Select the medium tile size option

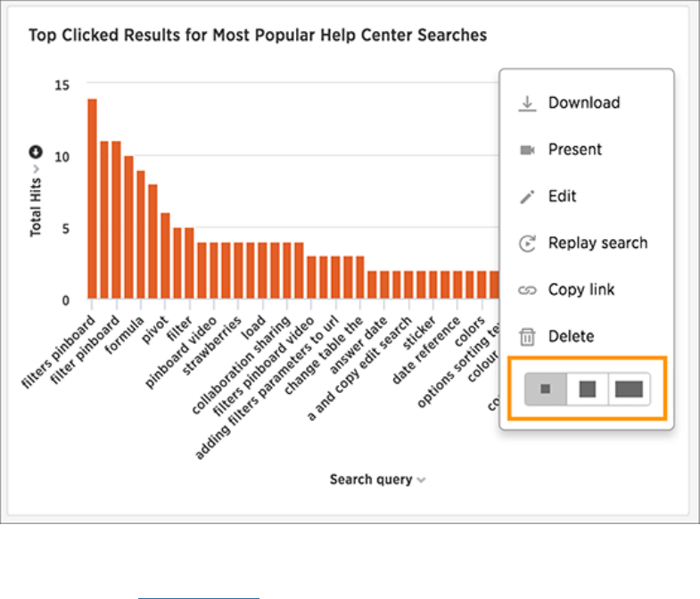pyautogui.click(x=587, y=390)
